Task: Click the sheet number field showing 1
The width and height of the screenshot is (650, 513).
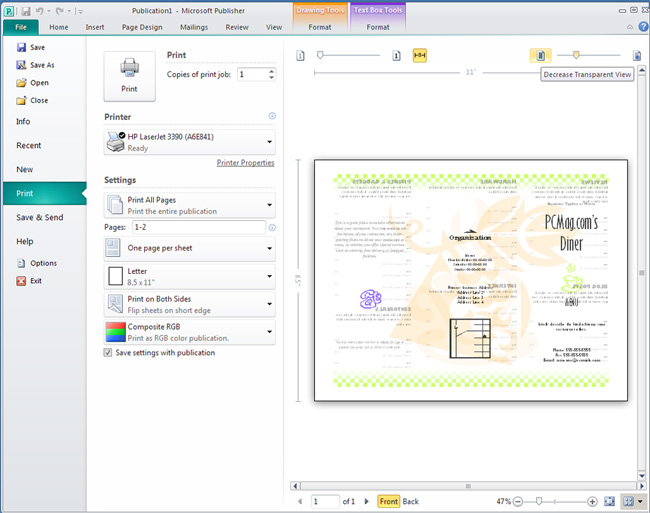Action: (325, 501)
